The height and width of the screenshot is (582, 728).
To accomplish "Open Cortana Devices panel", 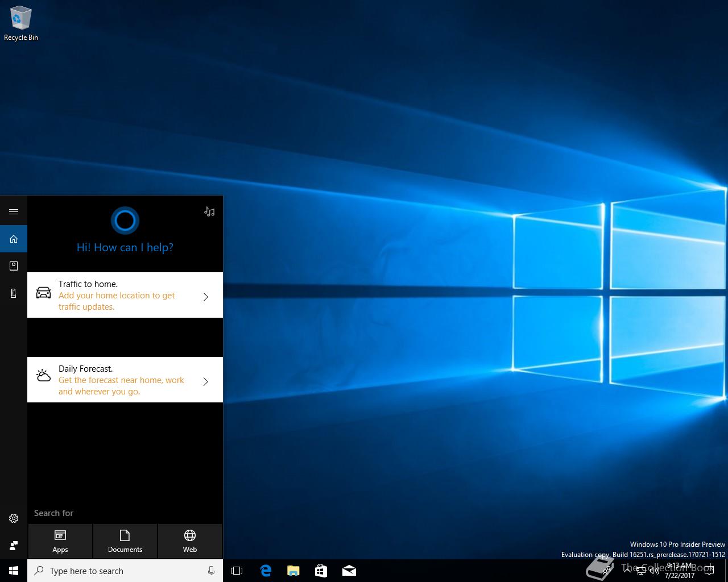I will (x=14, y=293).
